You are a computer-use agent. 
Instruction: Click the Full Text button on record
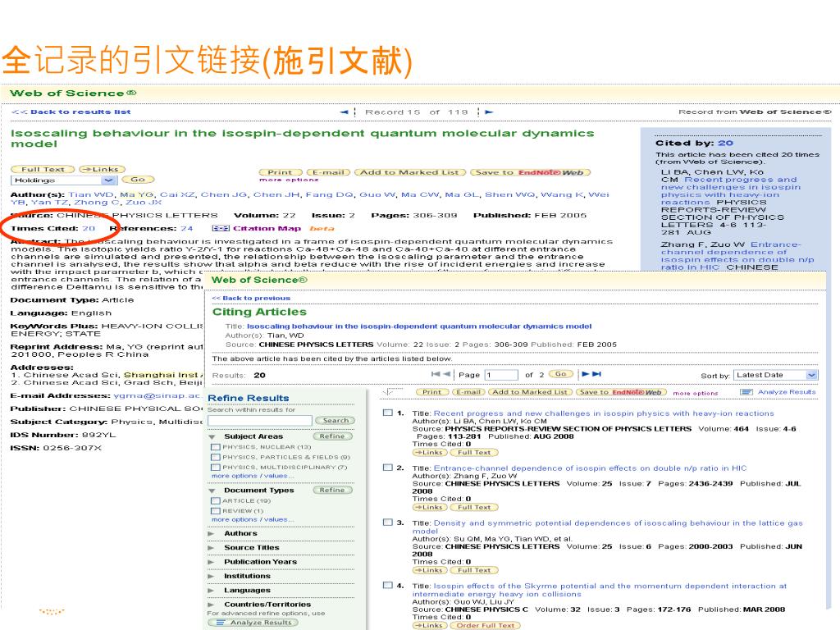(x=43, y=169)
